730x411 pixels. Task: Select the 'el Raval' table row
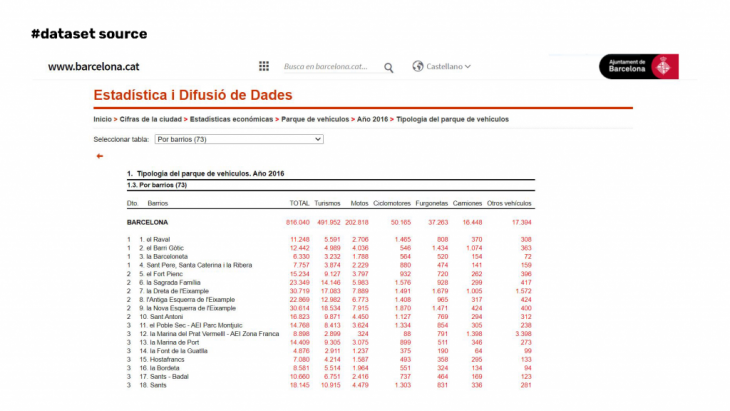point(158,239)
